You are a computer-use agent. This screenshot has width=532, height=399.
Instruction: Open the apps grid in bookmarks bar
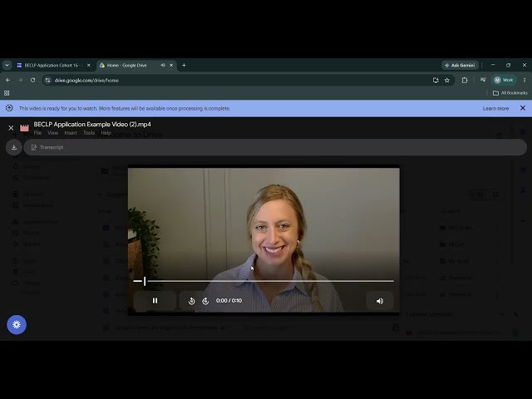tap(7, 93)
